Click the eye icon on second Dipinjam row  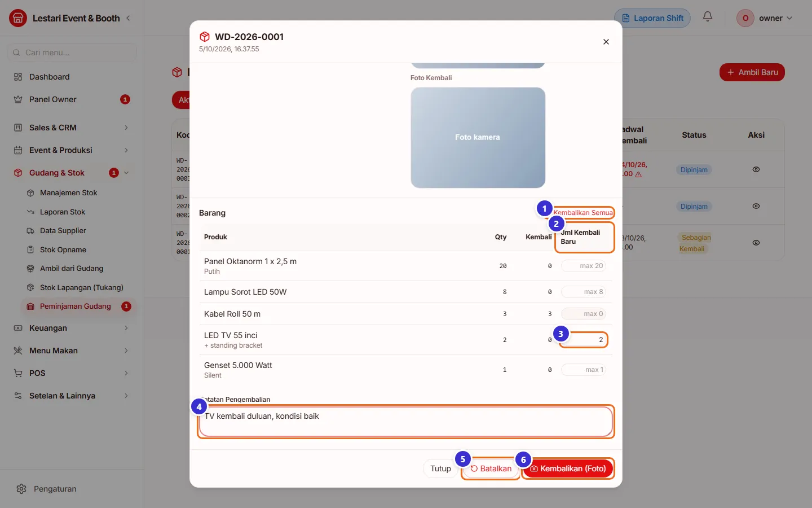tap(756, 206)
